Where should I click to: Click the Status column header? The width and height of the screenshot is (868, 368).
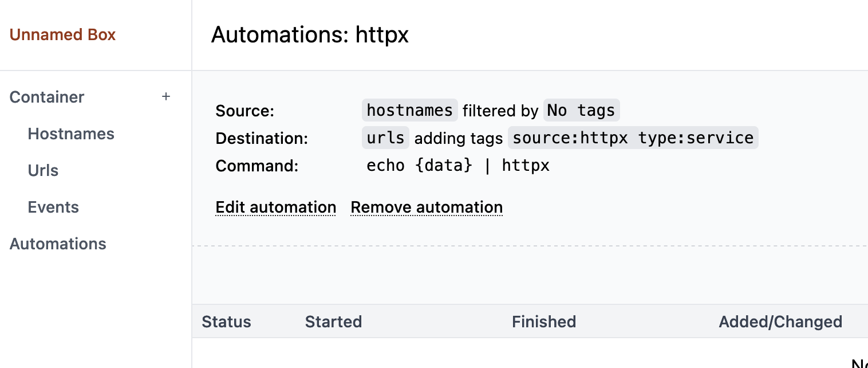(226, 322)
